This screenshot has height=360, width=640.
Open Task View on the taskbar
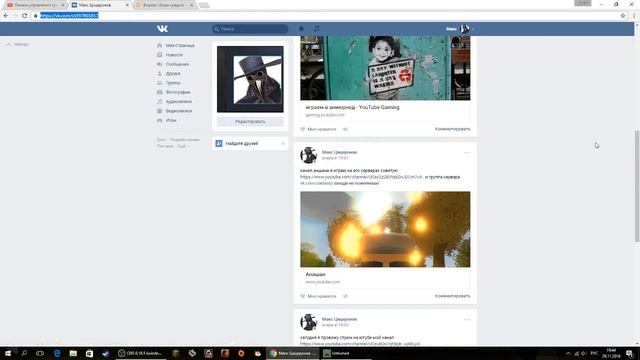click(x=40, y=353)
